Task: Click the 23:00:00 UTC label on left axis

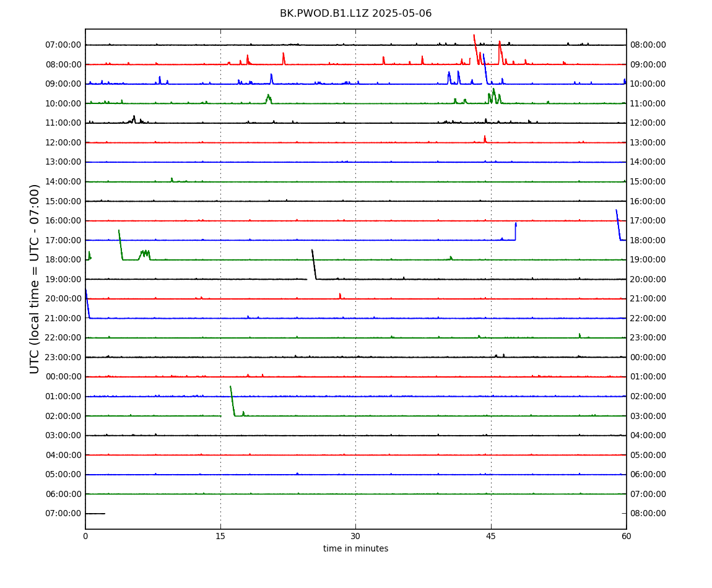Action: pyautogui.click(x=63, y=357)
